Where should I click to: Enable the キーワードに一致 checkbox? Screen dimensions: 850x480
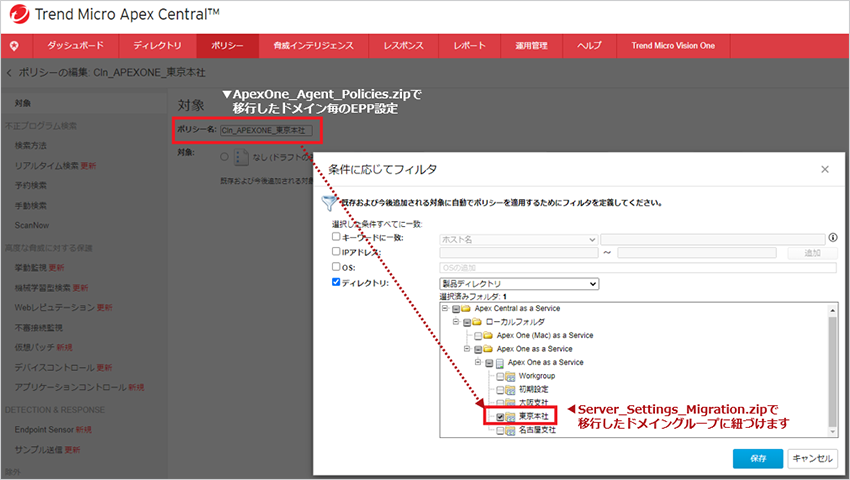(336, 238)
